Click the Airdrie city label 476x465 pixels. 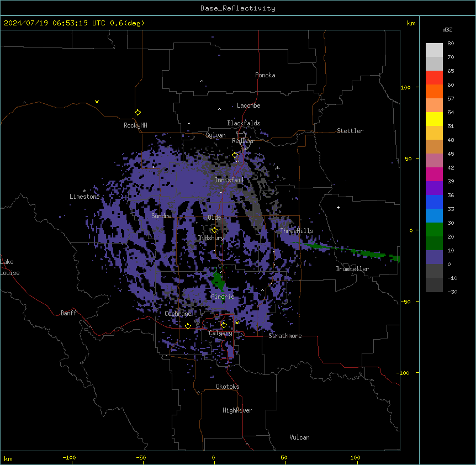click(x=223, y=297)
